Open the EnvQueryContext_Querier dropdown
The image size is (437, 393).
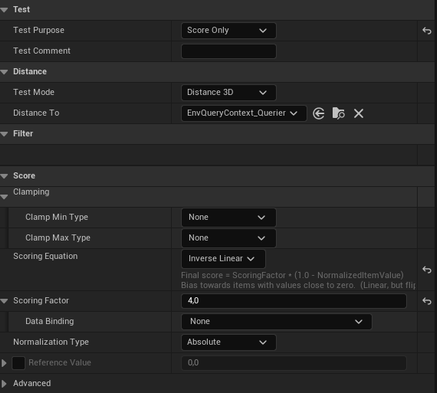pyautogui.click(x=244, y=113)
